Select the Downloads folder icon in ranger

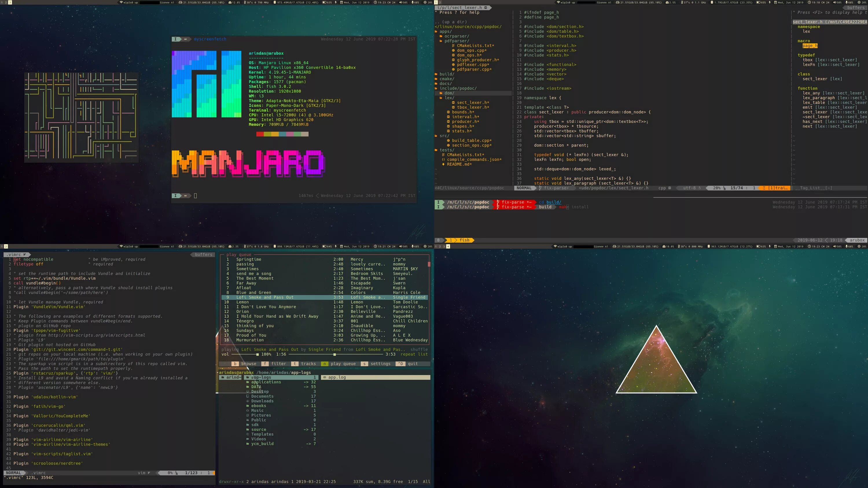[248, 401]
